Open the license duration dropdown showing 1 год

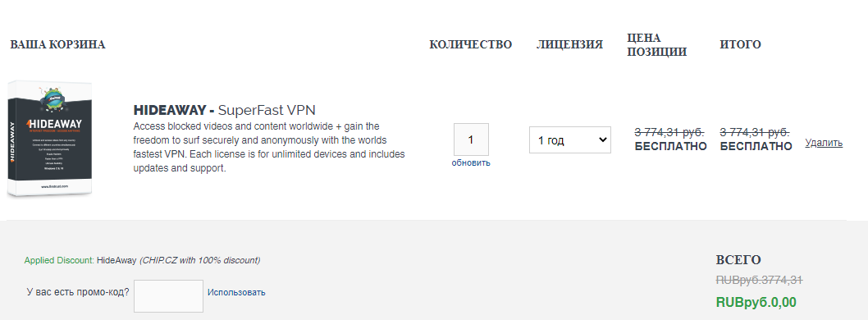569,140
